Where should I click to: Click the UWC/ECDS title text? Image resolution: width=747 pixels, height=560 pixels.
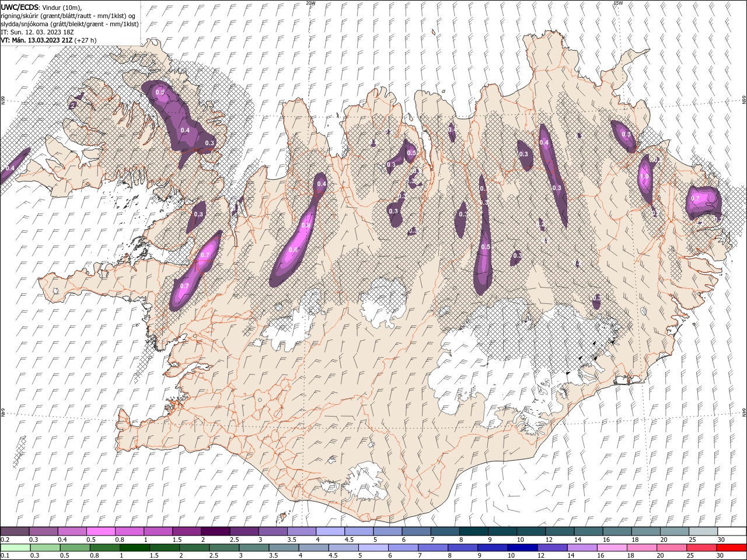tap(20, 7)
